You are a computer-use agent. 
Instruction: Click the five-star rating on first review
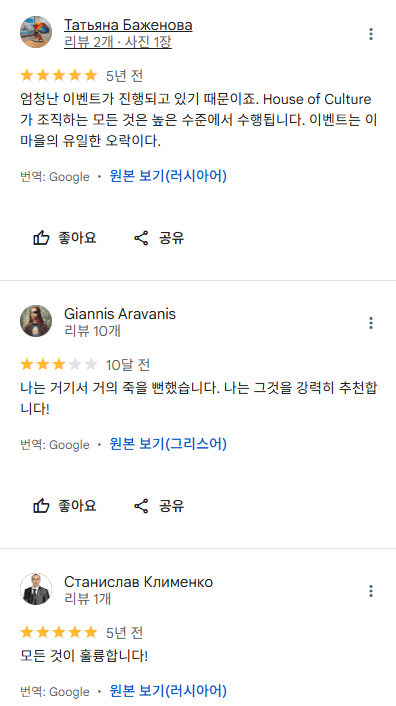[59, 75]
